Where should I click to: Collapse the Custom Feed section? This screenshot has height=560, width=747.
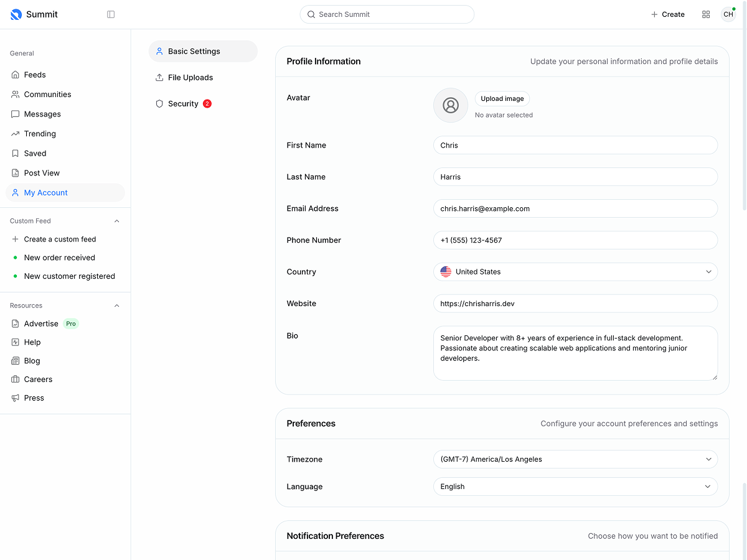tap(116, 220)
